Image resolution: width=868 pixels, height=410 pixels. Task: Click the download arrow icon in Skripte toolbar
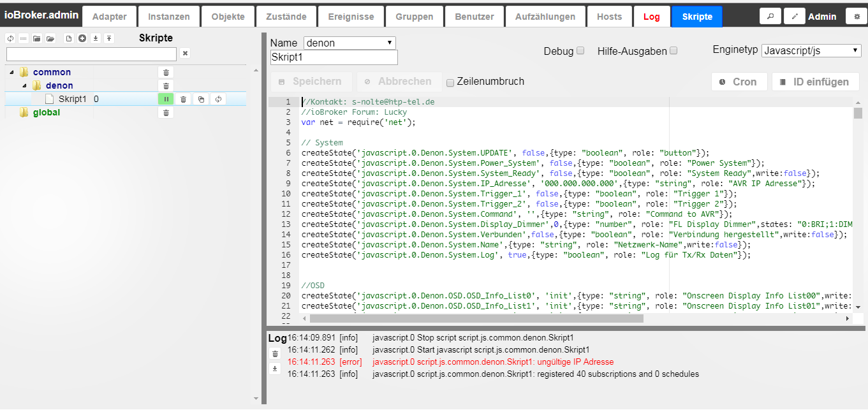pyautogui.click(x=96, y=38)
